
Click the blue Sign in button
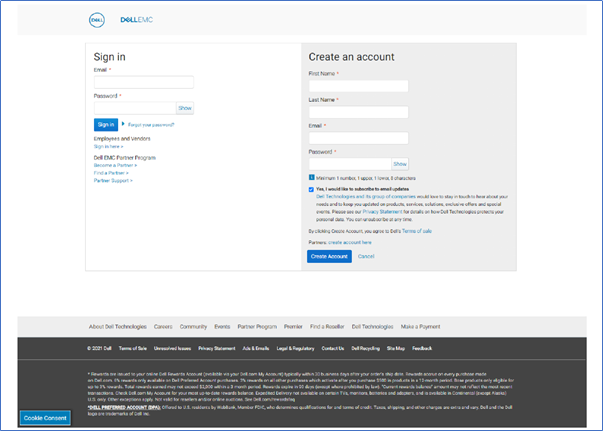(106, 125)
